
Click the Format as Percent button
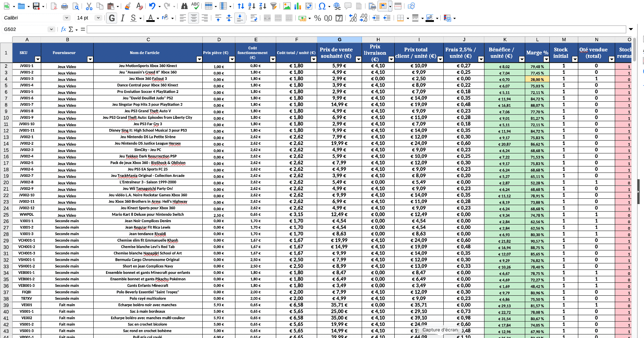pyautogui.click(x=317, y=18)
